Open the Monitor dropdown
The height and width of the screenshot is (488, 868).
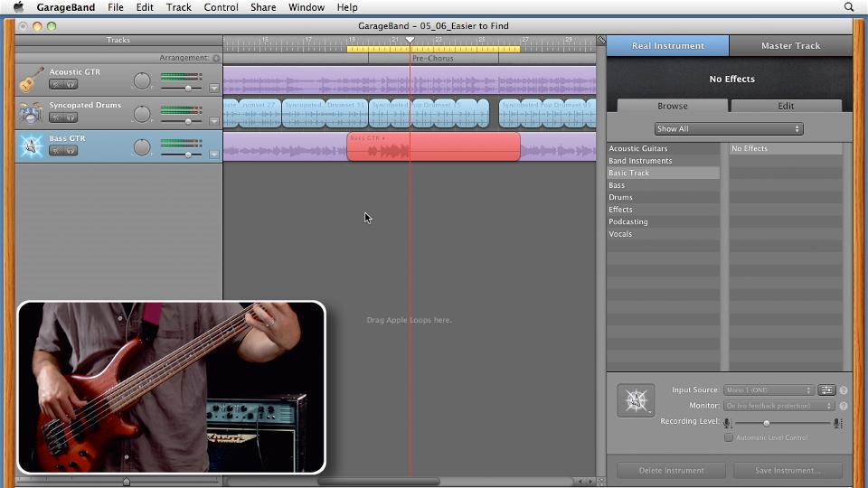pyautogui.click(x=778, y=406)
